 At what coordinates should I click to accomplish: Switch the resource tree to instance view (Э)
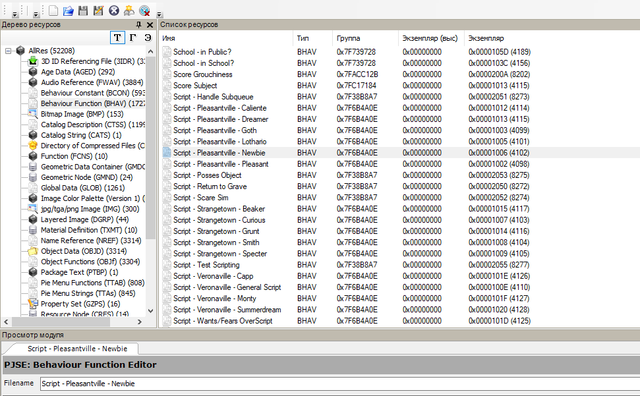pos(147,38)
